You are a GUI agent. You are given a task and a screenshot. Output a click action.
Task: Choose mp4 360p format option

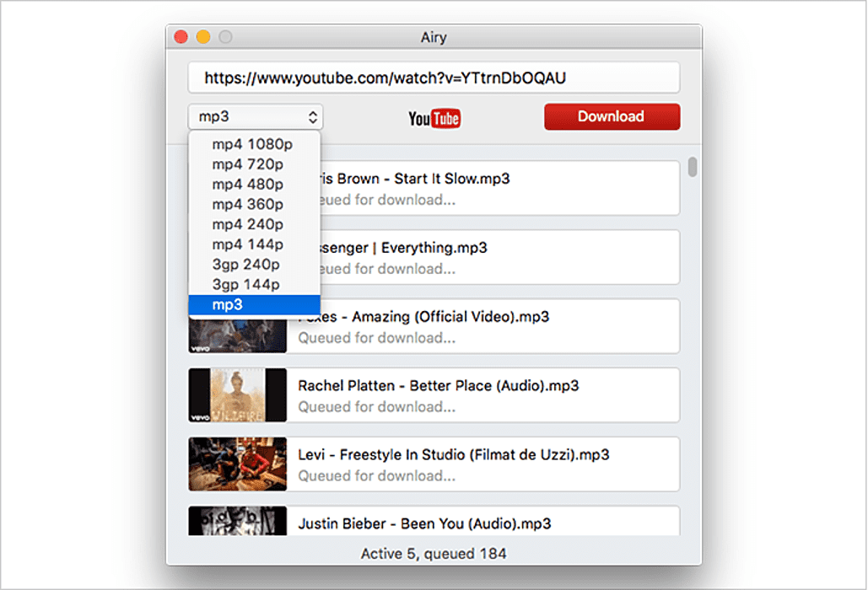click(254, 204)
